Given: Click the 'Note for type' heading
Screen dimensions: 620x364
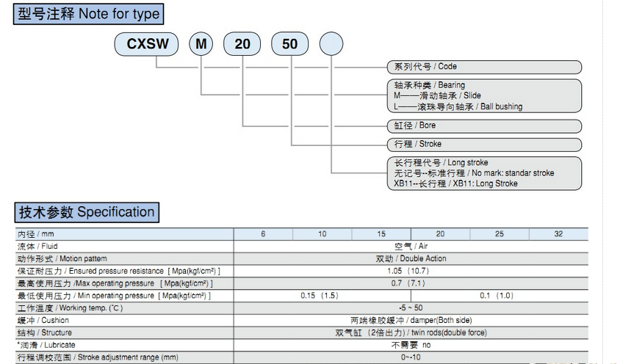Looking at the screenshot, I should 87,13.
